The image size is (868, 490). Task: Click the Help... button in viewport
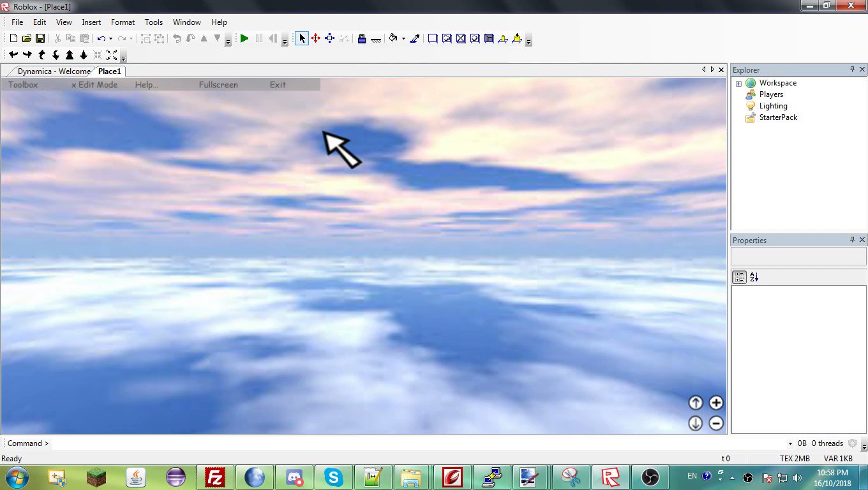(x=147, y=85)
